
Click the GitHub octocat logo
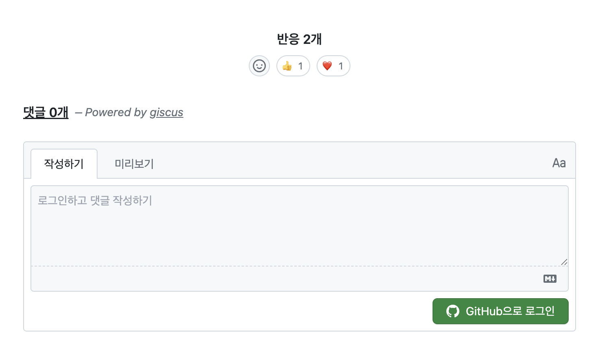click(x=452, y=311)
